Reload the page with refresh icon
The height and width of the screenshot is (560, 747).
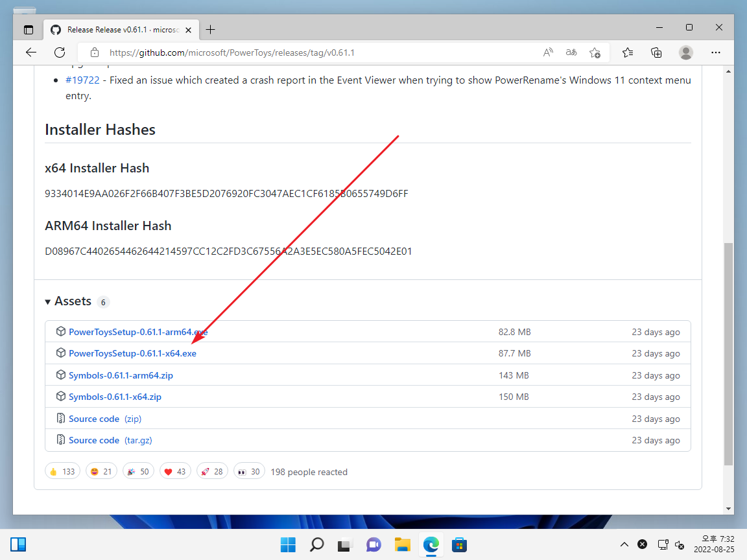[60, 52]
